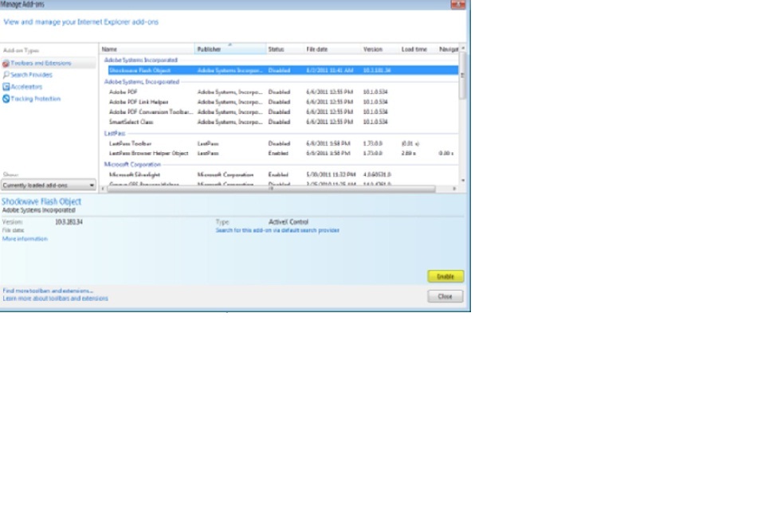Click Search for this add-on via default provider

click(277, 230)
